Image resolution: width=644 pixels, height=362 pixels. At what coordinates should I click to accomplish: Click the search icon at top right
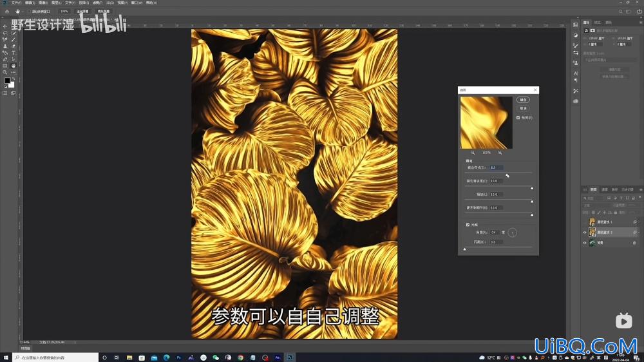621,12
